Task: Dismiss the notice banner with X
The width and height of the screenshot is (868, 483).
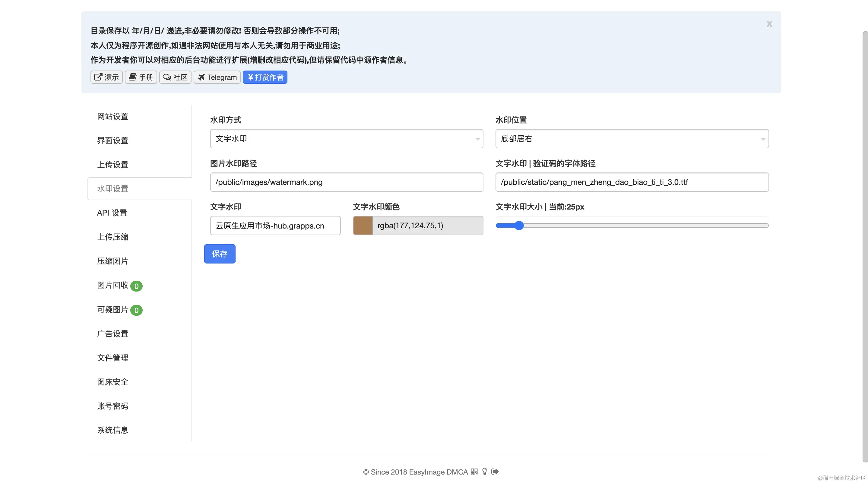Action: click(x=769, y=24)
